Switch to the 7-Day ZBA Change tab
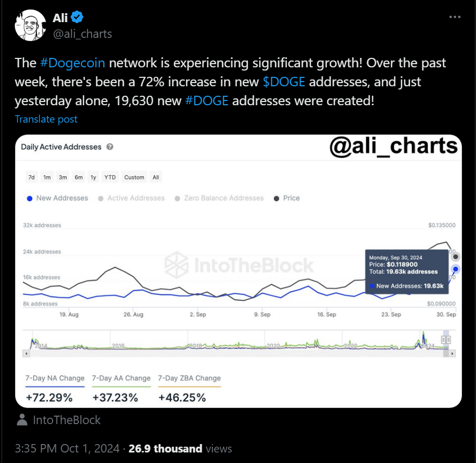This screenshot has width=476, height=463. 190,378
